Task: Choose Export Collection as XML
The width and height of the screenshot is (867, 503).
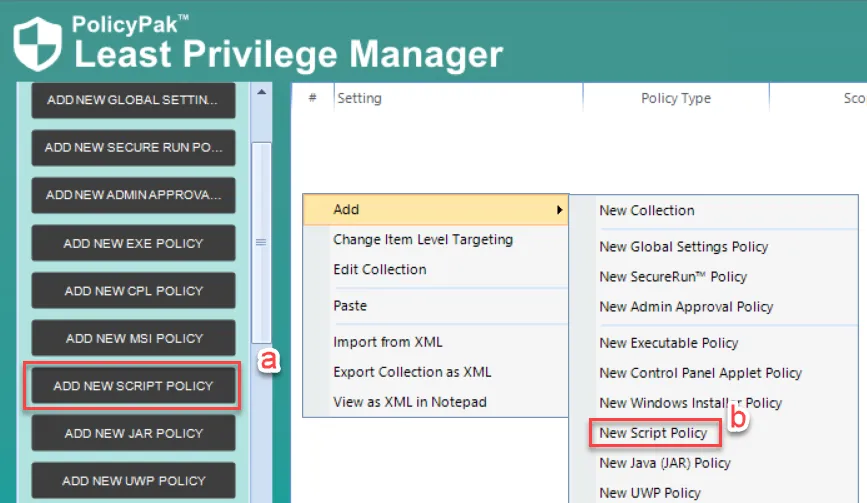Action: click(412, 372)
